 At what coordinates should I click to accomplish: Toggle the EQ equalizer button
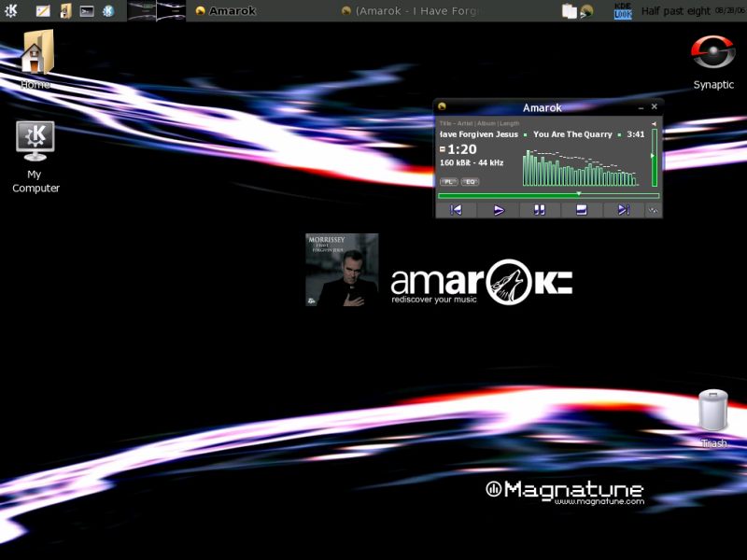click(470, 182)
